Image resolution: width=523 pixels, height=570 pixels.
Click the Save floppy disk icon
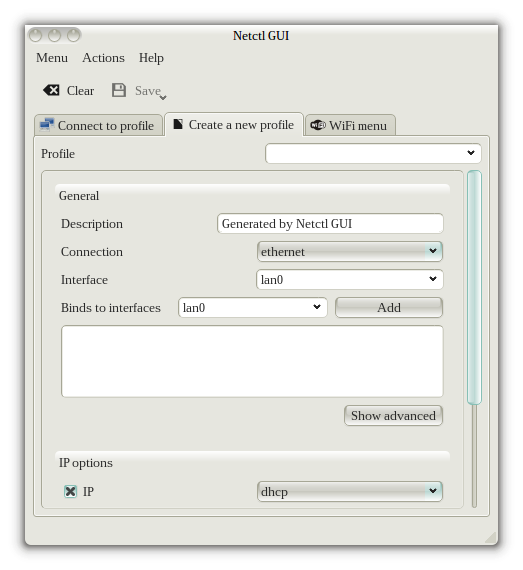click(x=119, y=90)
